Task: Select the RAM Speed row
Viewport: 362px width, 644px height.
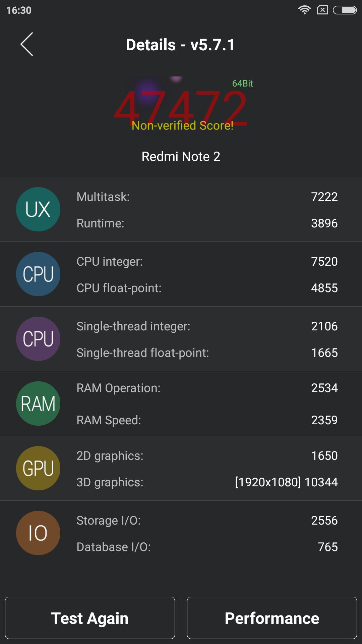Action: pyautogui.click(x=207, y=420)
